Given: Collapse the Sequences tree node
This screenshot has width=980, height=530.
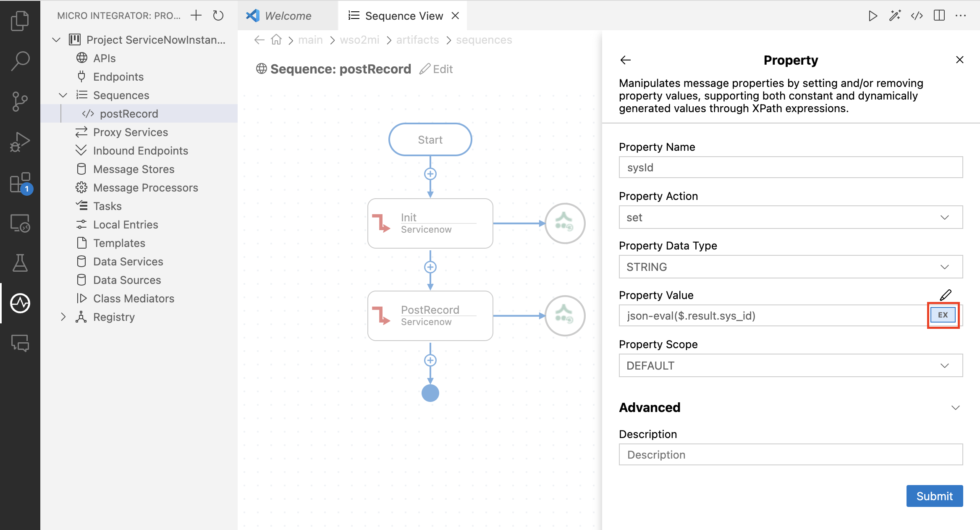Looking at the screenshot, I should point(63,95).
